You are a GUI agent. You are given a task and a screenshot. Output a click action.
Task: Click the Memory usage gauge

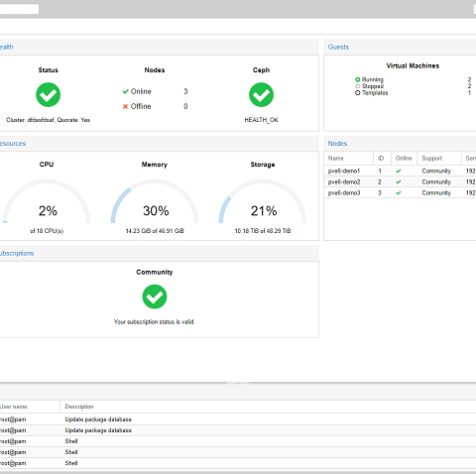[x=155, y=201]
